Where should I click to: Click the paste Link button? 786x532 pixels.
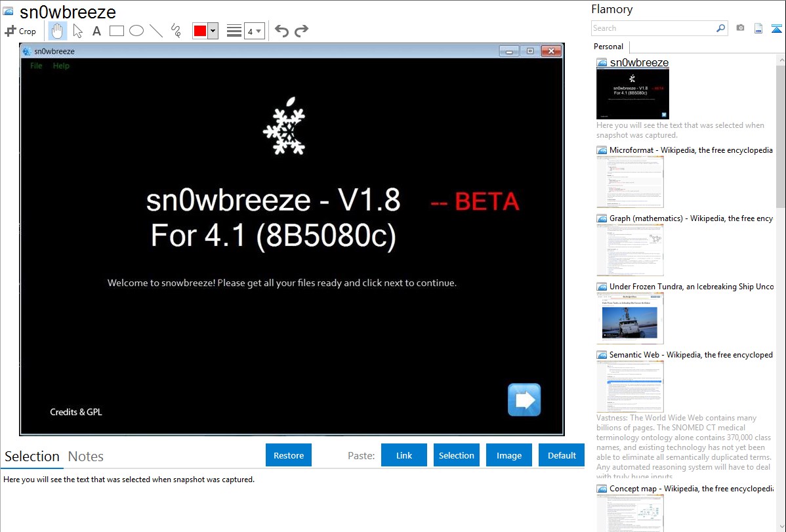coord(404,455)
